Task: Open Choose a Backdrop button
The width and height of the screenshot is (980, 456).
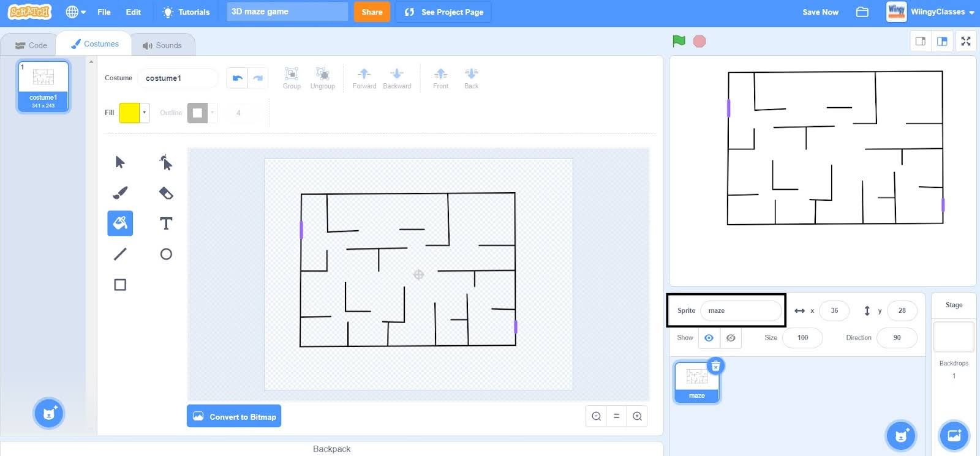Action: 954,436
